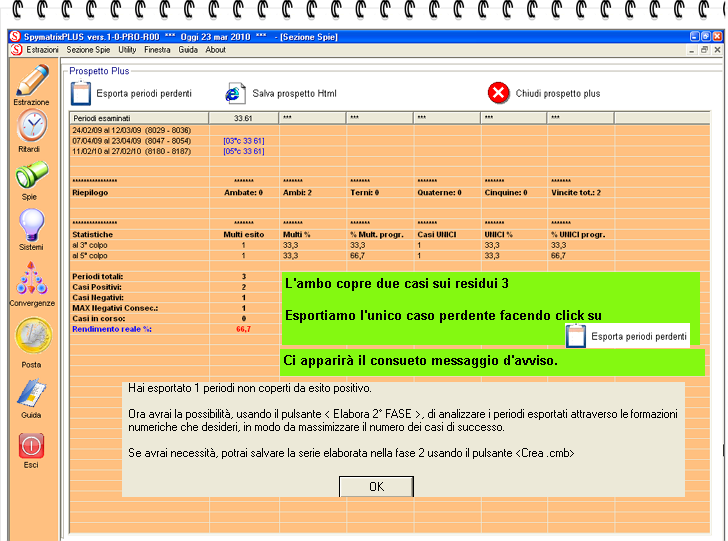Click the Statistiche row label

click(x=92, y=235)
